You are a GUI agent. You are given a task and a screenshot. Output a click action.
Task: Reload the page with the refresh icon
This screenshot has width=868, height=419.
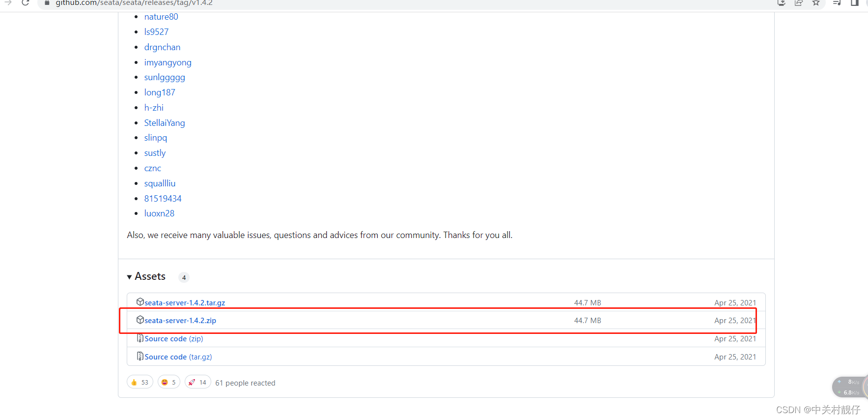pyautogui.click(x=26, y=3)
